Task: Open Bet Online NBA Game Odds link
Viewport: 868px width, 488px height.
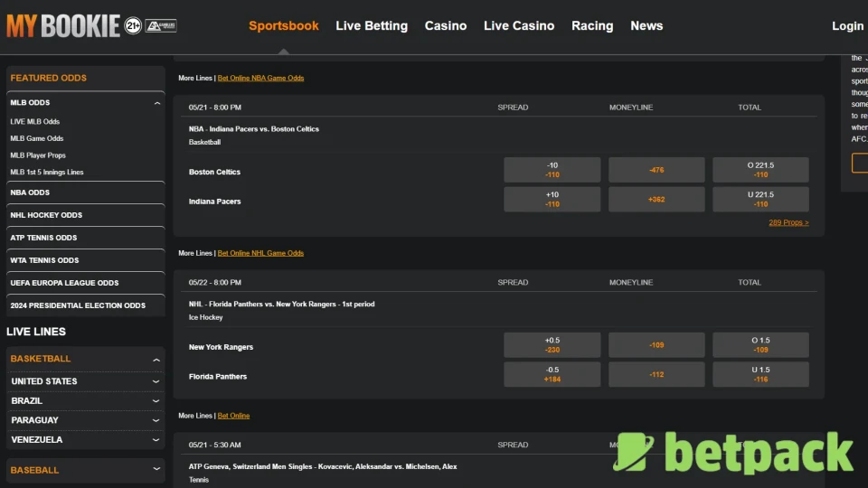Action: [x=260, y=79]
